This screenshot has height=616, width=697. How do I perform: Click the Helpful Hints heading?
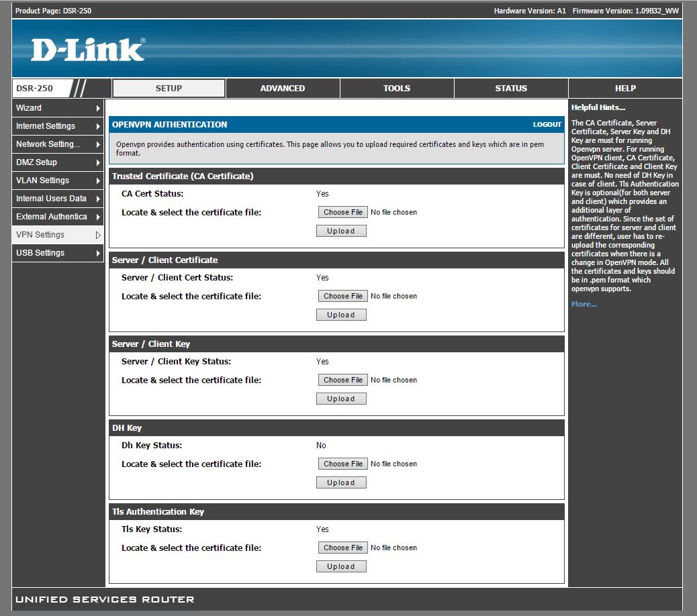[x=598, y=107]
